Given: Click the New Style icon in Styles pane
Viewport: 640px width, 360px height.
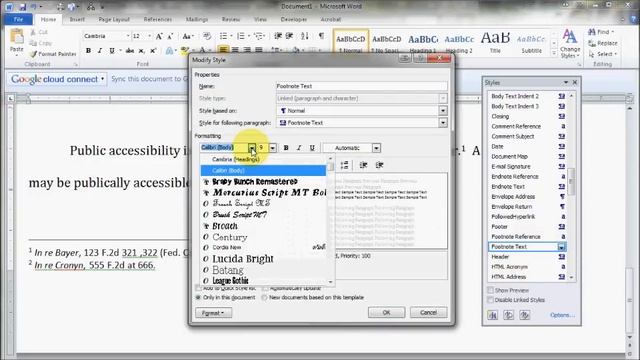Looking at the screenshot, I should click(493, 315).
